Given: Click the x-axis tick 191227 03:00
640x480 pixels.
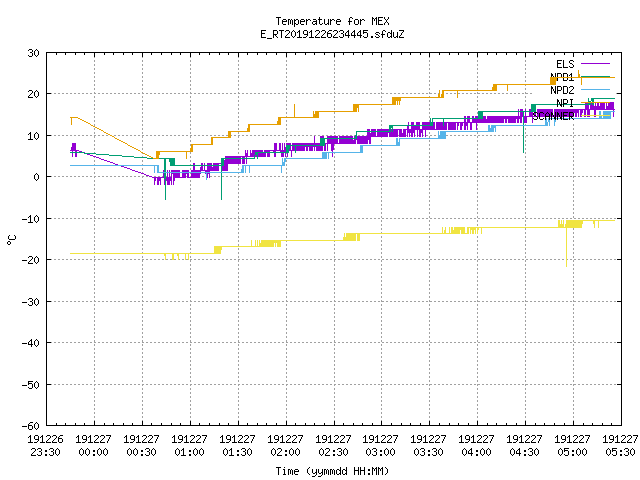Looking at the screenshot, I should [x=380, y=446].
